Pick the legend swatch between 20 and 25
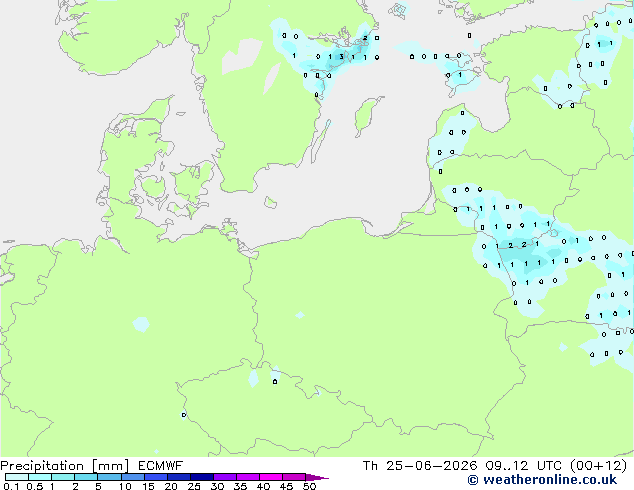 coord(179,477)
